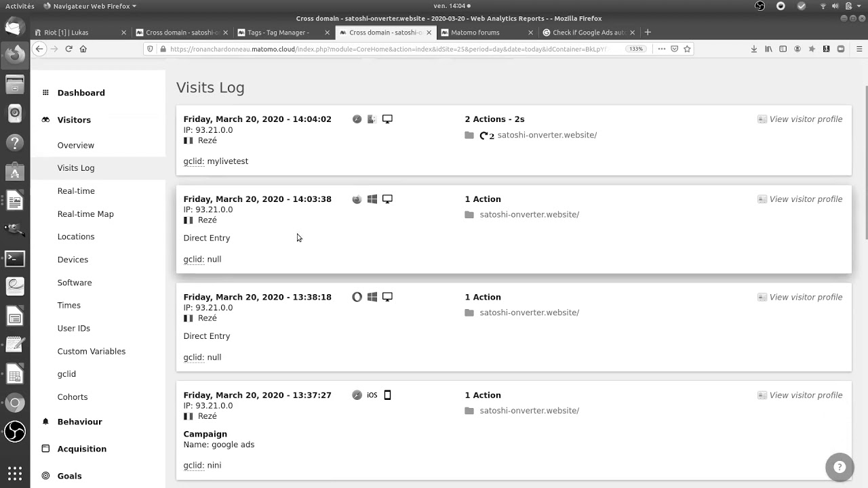This screenshot has width=868, height=488.
Task: Toggle tracking protection shield in address bar
Action: tap(149, 49)
